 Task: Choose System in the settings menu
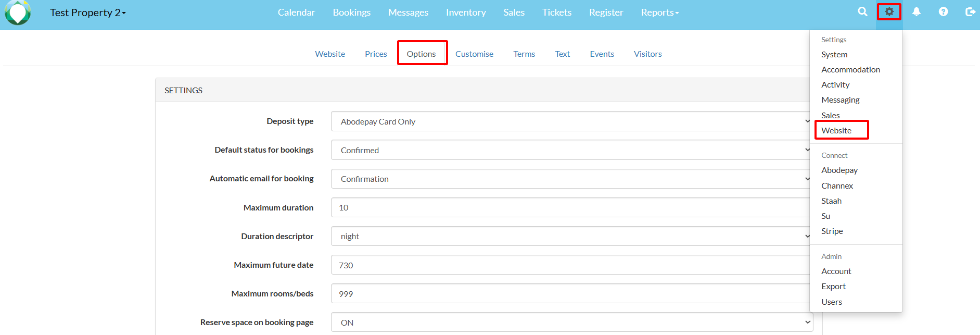click(834, 55)
